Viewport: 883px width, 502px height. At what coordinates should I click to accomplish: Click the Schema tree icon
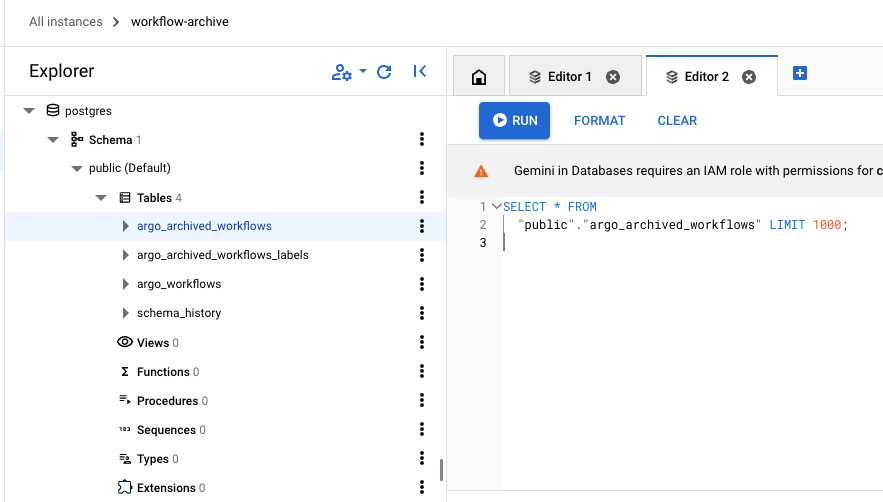tap(77, 139)
